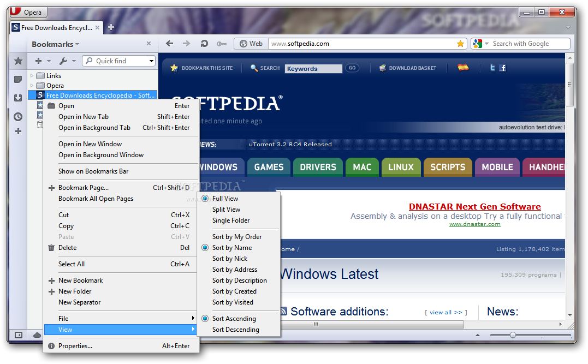
Task: Click the trash icon in the bookmarks tree
Action: click(x=40, y=124)
